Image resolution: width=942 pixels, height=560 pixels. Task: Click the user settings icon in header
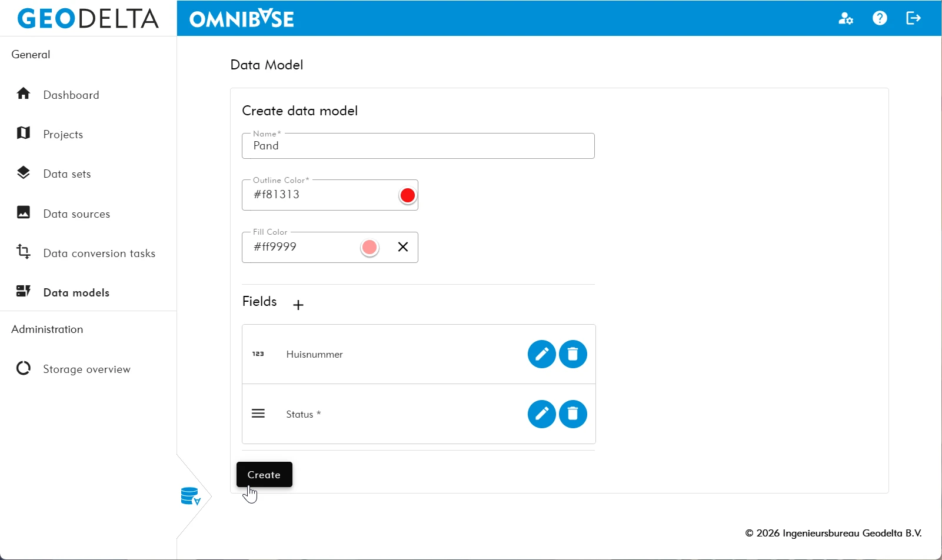click(x=846, y=18)
